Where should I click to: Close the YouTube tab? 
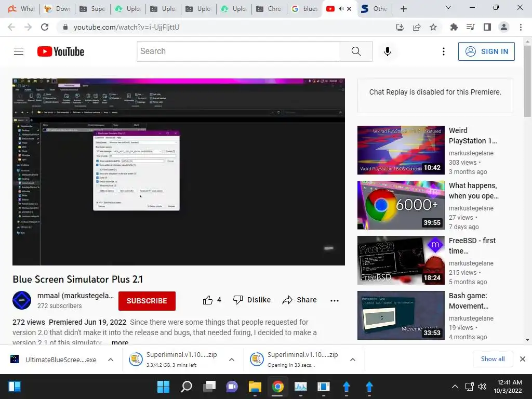(349, 9)
